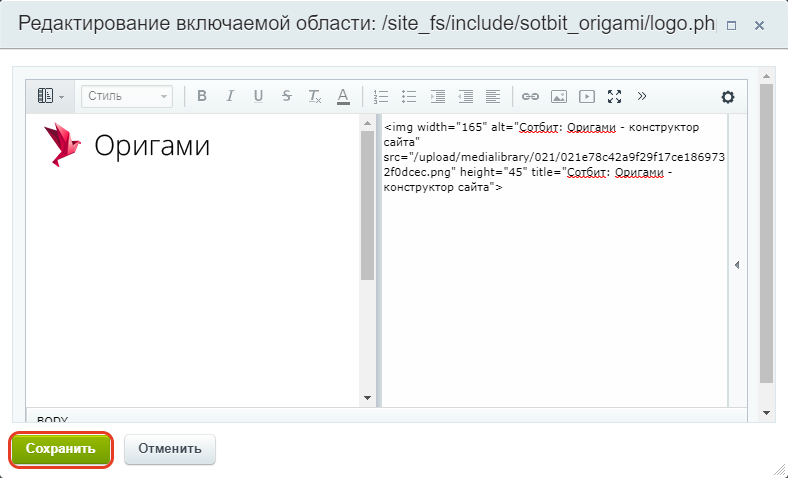Viewport: 788px width, 478px height.
Task: Toggle strikethrough formatting
Action: tap(286, 96)
